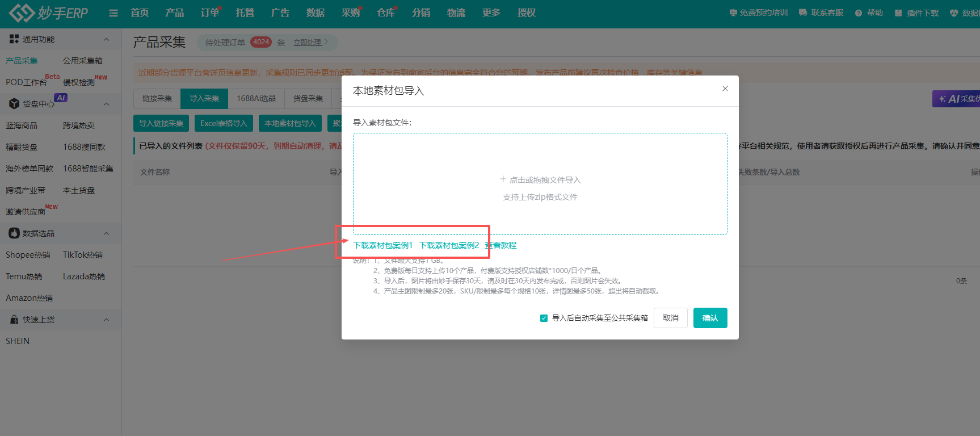The width and height of the screenshot is (980, 436).
Task: Close the 本地素材包导入 dialog
Action: tap(725, 89)
